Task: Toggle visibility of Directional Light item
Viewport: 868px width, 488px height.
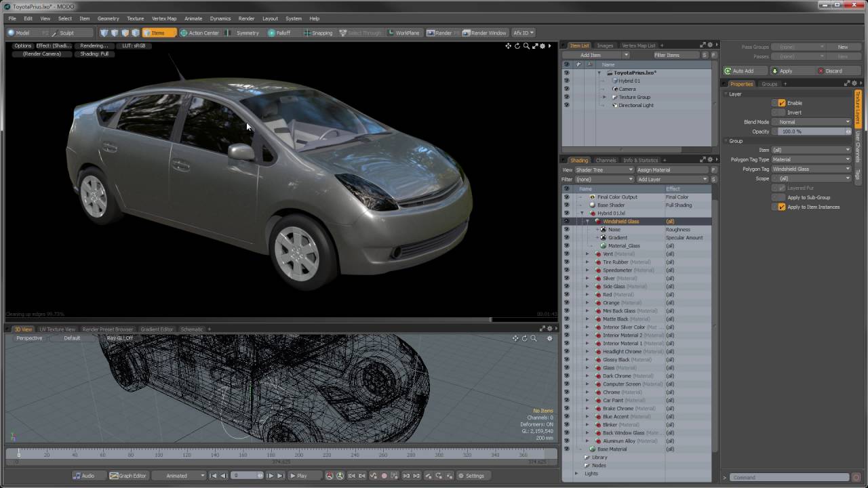Action: pyautogui.click(x=567, y=105)
